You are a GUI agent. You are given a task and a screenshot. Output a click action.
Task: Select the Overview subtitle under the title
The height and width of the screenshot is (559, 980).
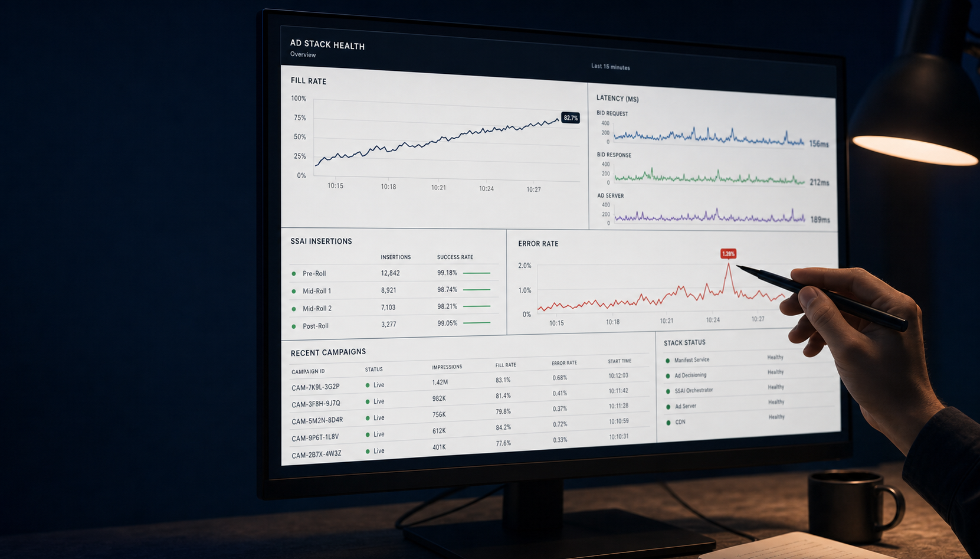(303, 54)
